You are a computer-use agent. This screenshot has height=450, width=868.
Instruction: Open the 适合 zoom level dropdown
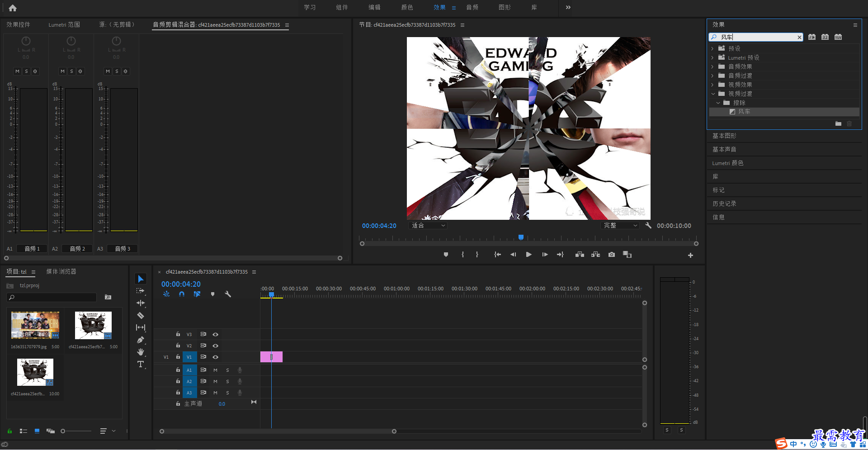point(428,225)
